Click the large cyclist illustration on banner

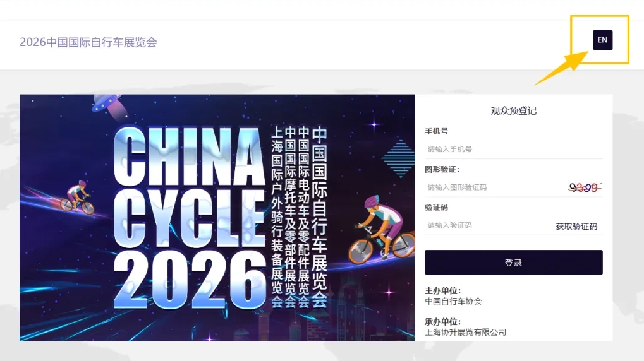point(381,228)
